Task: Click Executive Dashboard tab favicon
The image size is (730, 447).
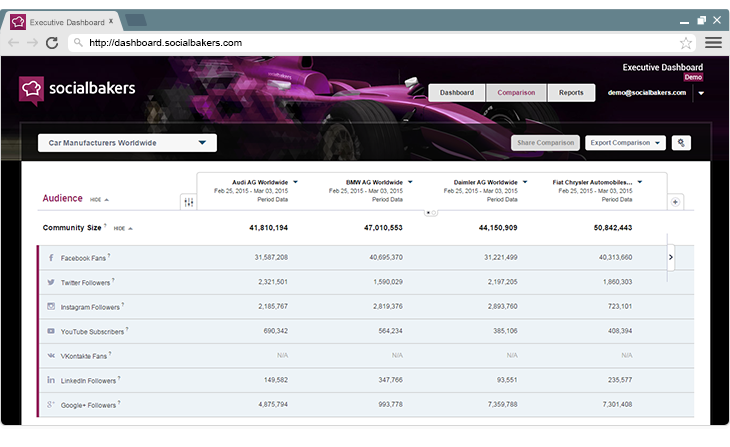Action: click(18, 22)
